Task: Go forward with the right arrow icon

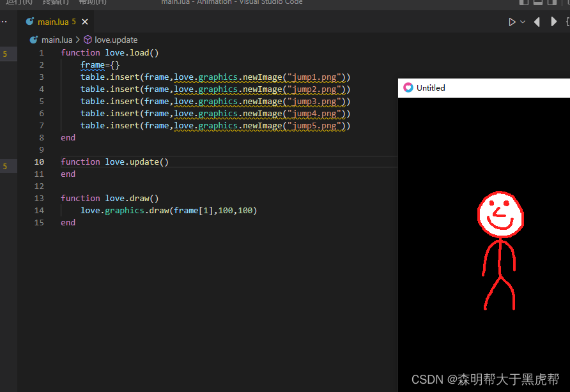Action: (x=553, y=22)
